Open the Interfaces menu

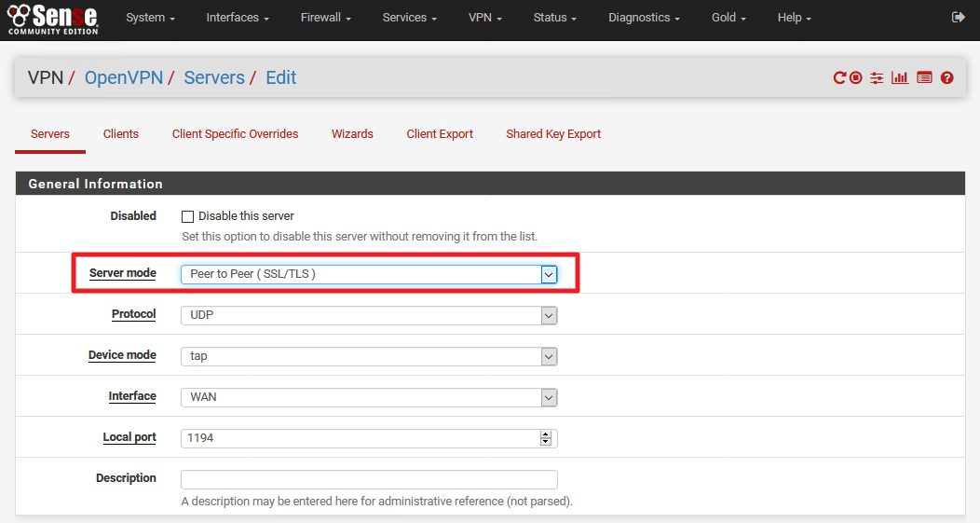coord(238,18)
